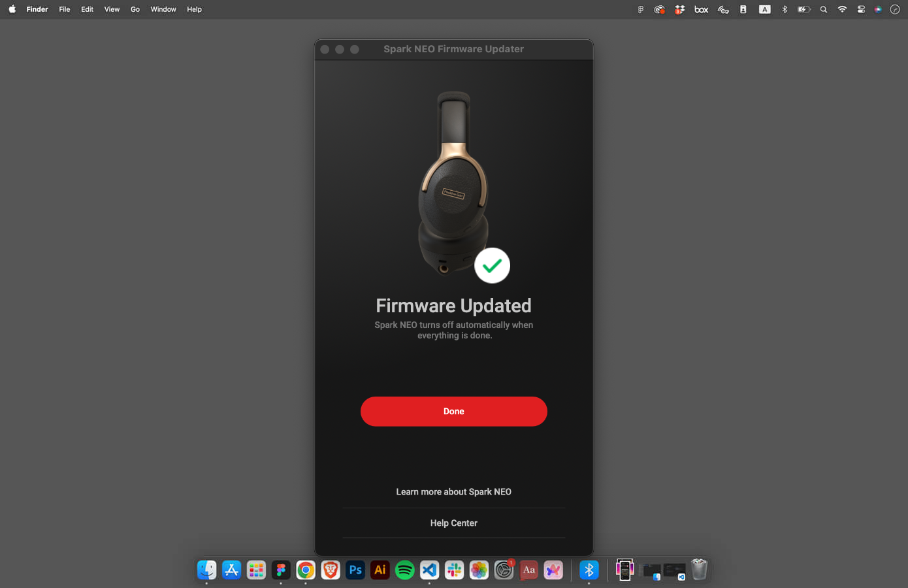Screen dimensions: 908x588
Task: Click the Dropbox menu bar icon
Action: click(680, 9)
